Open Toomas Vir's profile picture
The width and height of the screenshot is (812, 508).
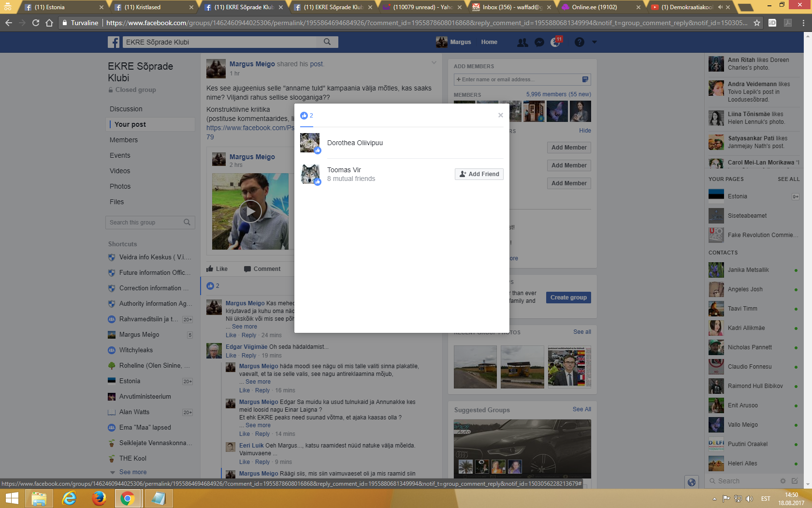pos(310,174)
